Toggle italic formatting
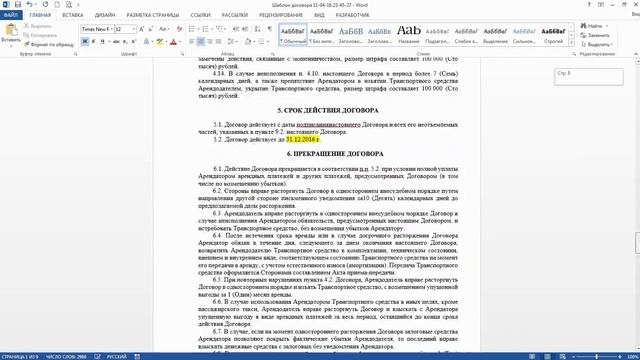 [x=93, y=42]
